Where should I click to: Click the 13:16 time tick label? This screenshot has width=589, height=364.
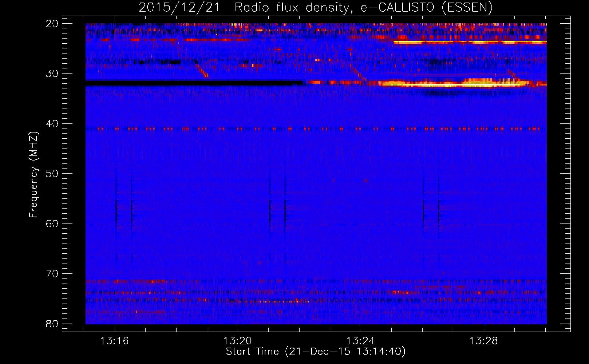(x=115, y=341)
